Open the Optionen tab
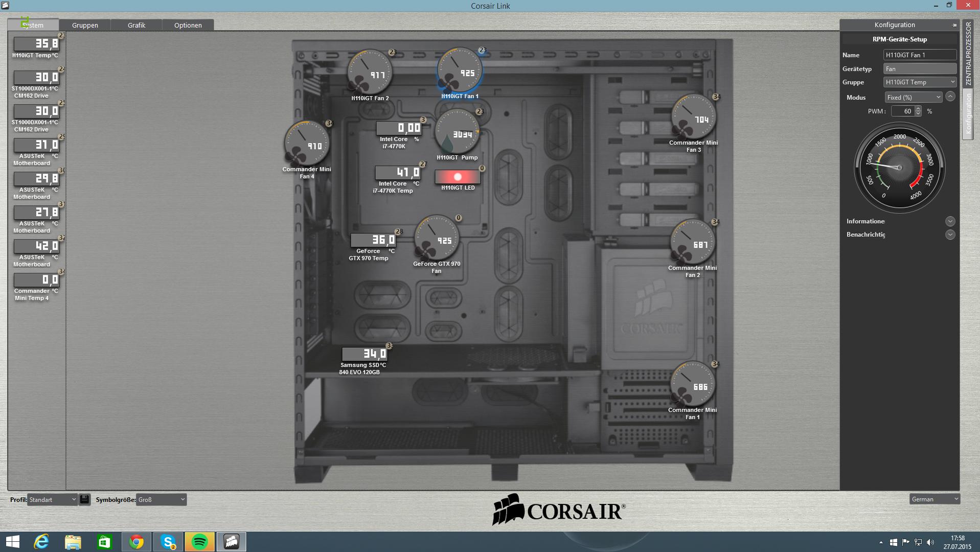The width and height of the screenshot is (980, 552). [x=188, y=25]
